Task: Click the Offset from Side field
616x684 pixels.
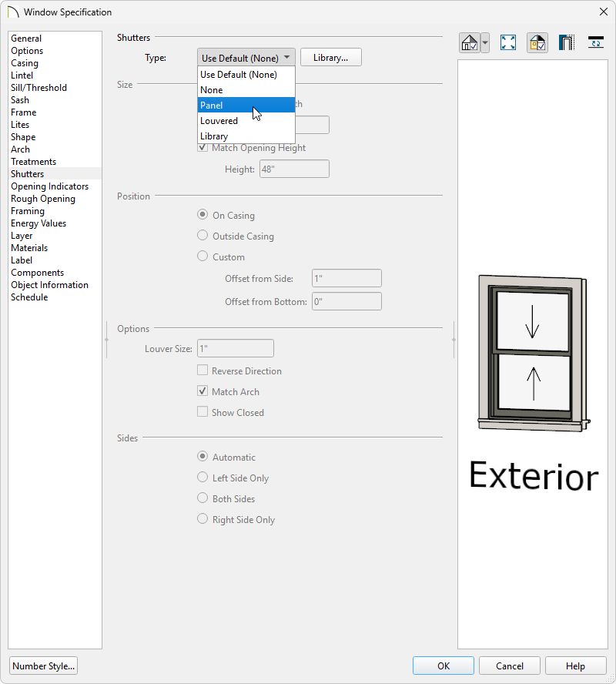Action: [346, 278]
